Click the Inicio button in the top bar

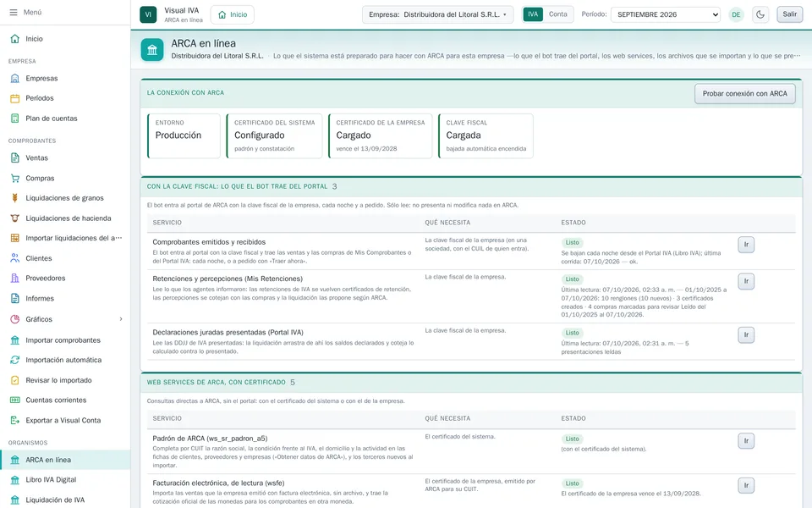(233, 14)
